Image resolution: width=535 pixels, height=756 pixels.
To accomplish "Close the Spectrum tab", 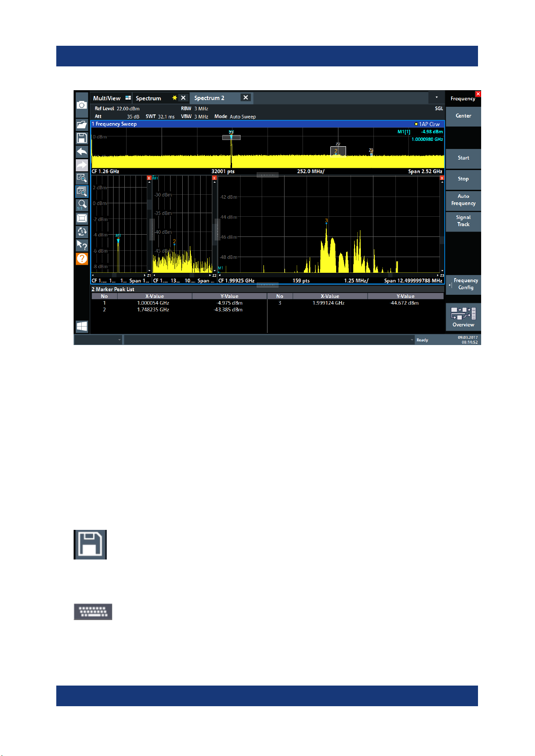I will coord(183,98).
